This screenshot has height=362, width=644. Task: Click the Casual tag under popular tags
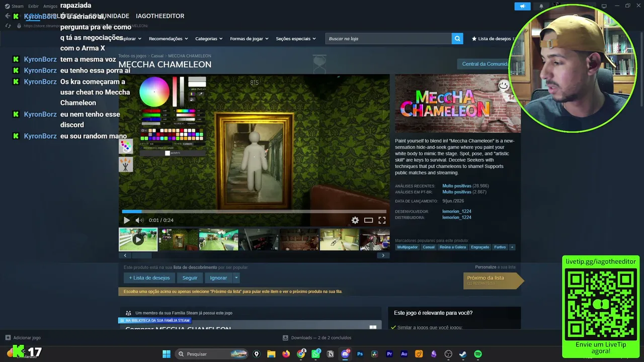[429, 247]
